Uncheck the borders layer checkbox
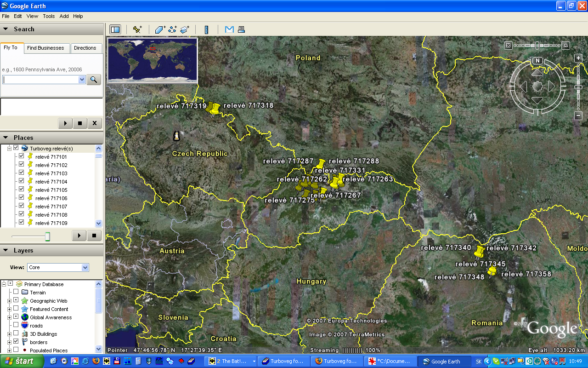 (x=16, y=342)
